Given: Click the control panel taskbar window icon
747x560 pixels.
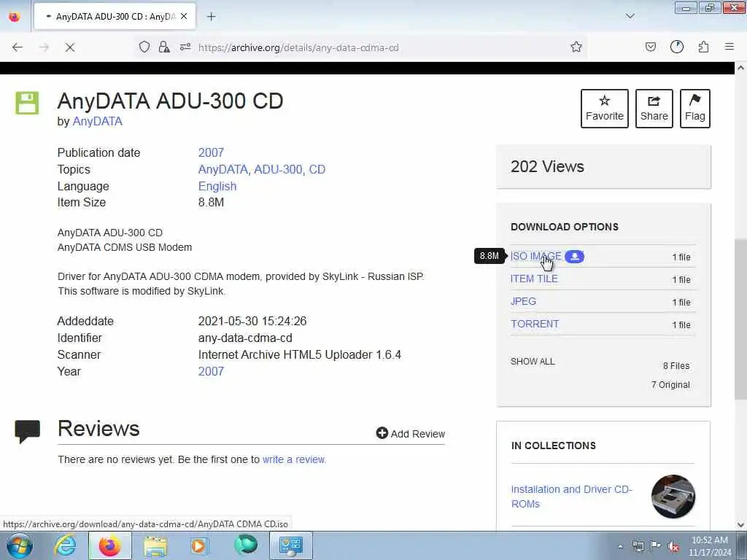Looking at the screenshot, I should (x=291, y=545).
